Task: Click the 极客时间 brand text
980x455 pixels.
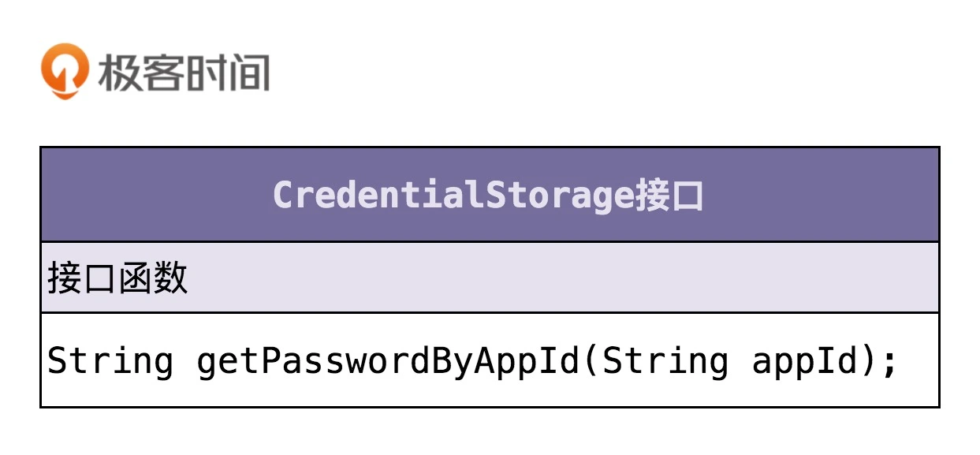Action: (184, 73)
